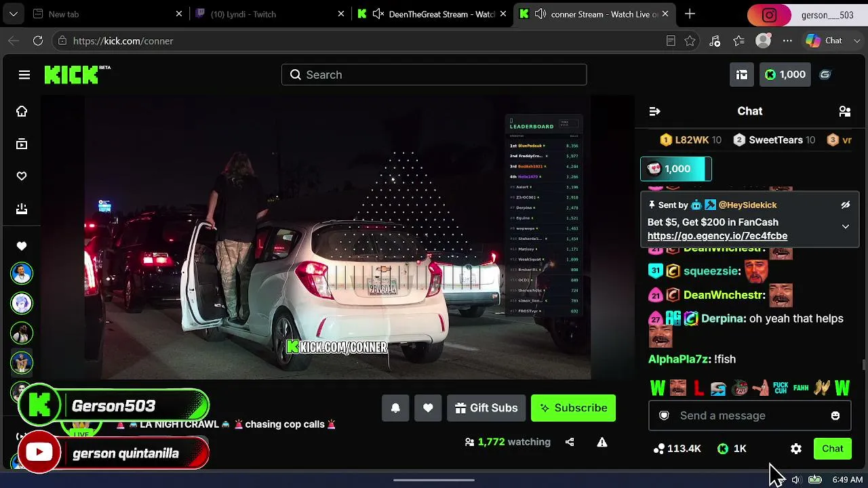Insert the FUCK CUH quick emote
The height and width of the screenshot is (488, 868).
(781, 388)
